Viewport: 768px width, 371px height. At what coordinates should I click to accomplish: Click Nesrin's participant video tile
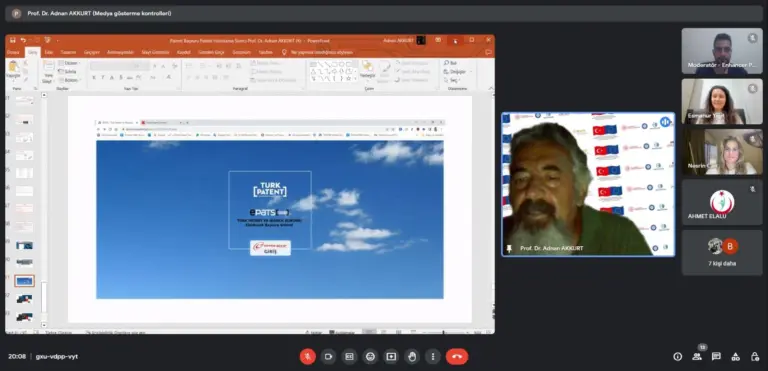click(x=722, y=152)
